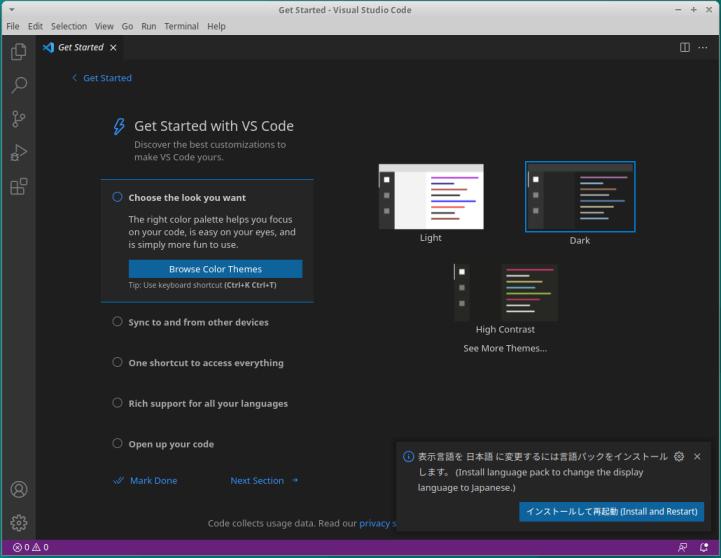Toggle the Sync to and from other devices circle
The width and height of the screenshot is (721, 558).
point(117,322)
